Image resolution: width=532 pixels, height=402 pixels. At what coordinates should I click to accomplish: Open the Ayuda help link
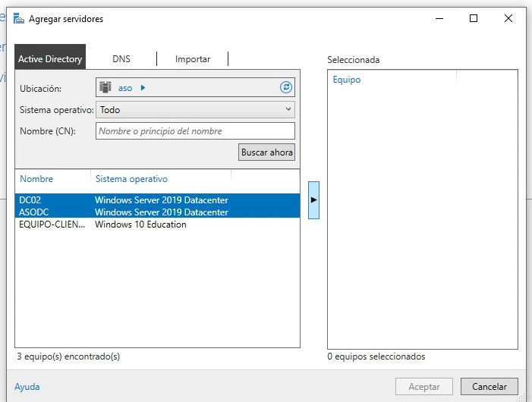pyautogui.click(x=27, y=386)
